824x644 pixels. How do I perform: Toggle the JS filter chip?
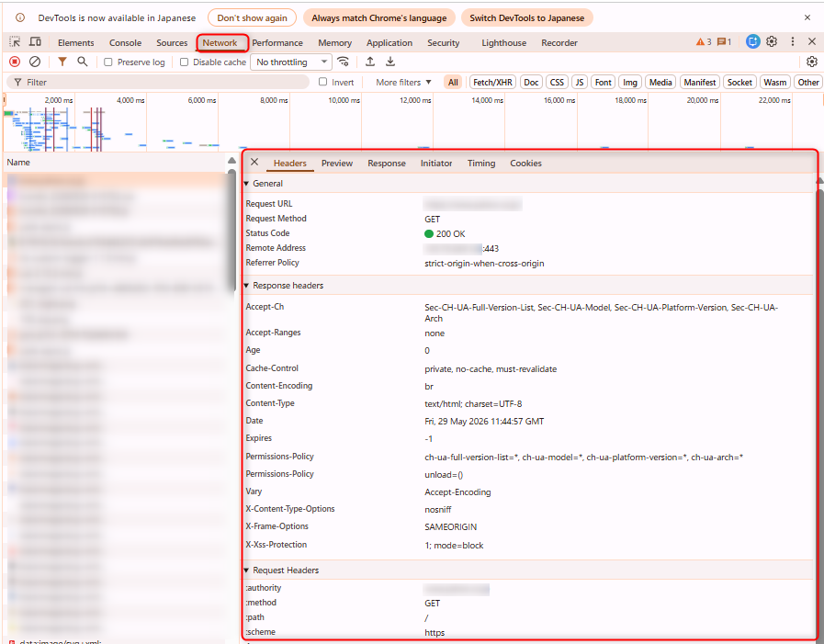pyautogui.click(x=579, y=82)
